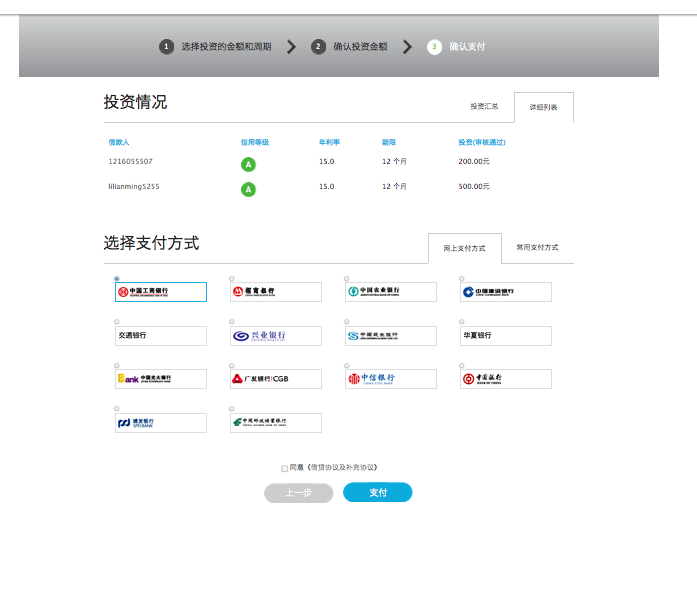Check the 同意 agreement checkbox

point(285,468)
